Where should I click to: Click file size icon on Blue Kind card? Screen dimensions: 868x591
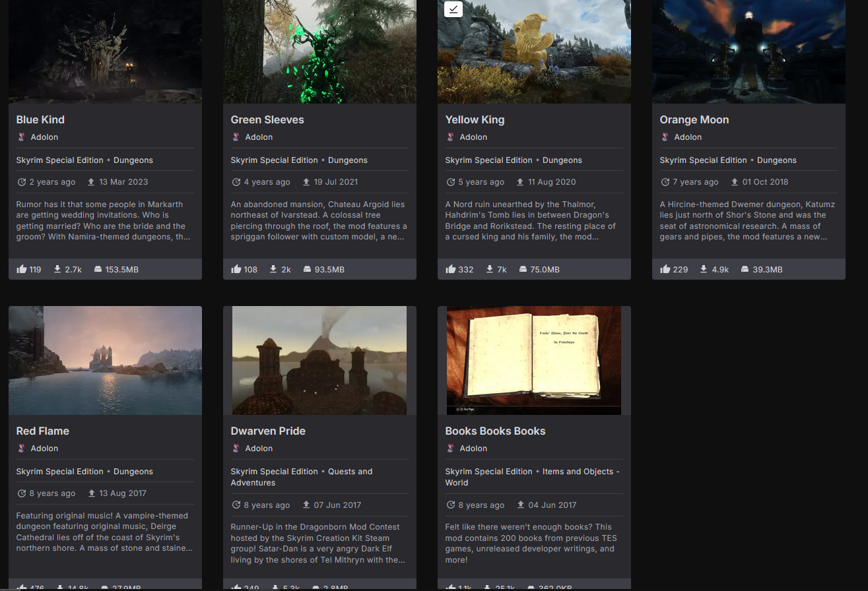point(98,269)
